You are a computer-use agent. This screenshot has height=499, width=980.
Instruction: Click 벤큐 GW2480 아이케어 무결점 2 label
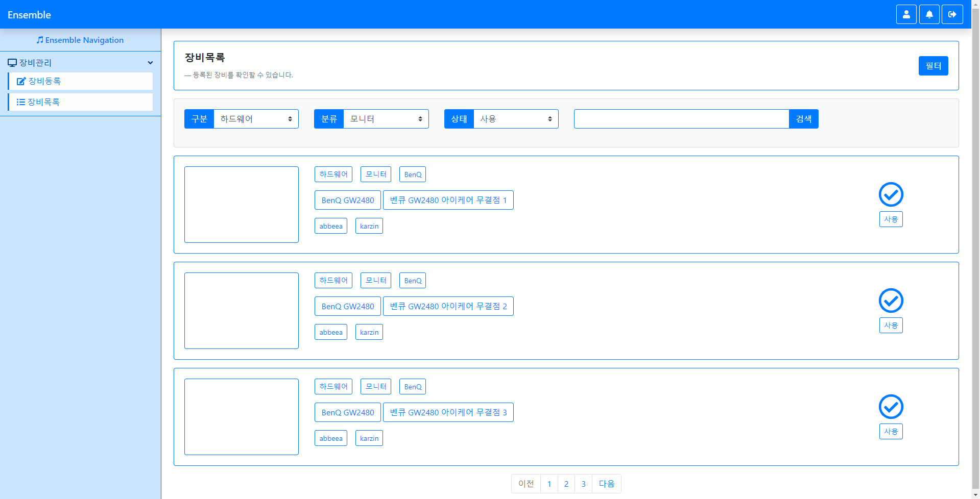tap(448, 306)
